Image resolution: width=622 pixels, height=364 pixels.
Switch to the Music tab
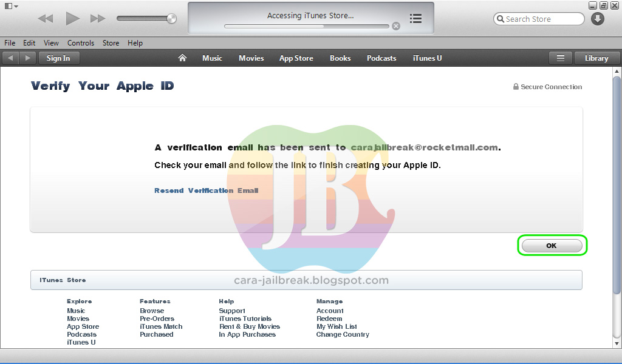pyautogui.click(x=212, y=58)
